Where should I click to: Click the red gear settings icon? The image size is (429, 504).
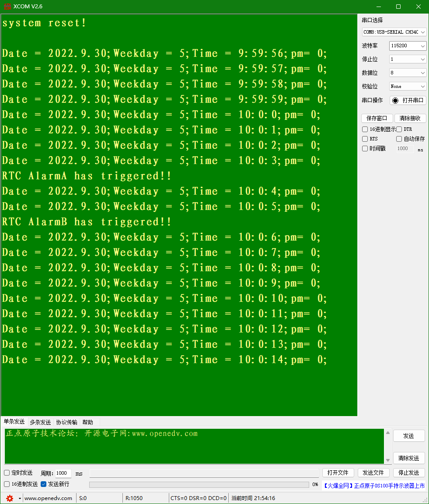pos(10,498)
